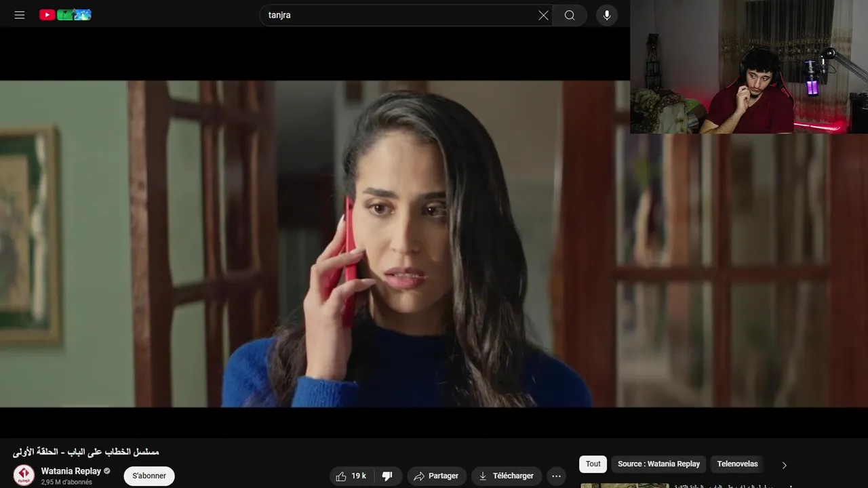868x488 pixels.
Task: Clear the search text with X
Action: click(x=543, y=15)
